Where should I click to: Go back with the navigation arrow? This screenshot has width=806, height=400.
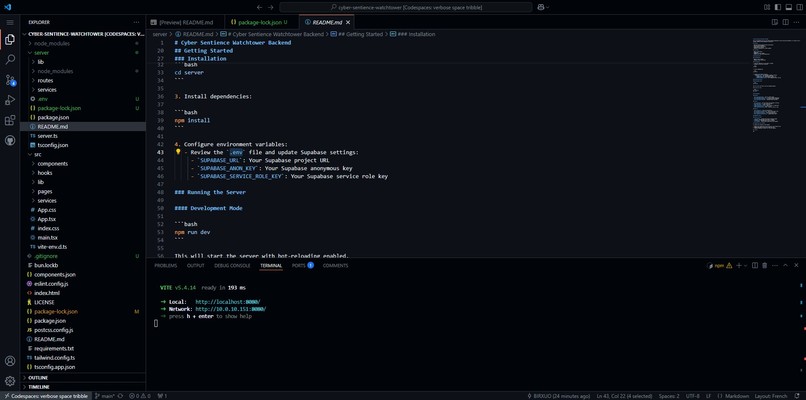pos(259,7)
